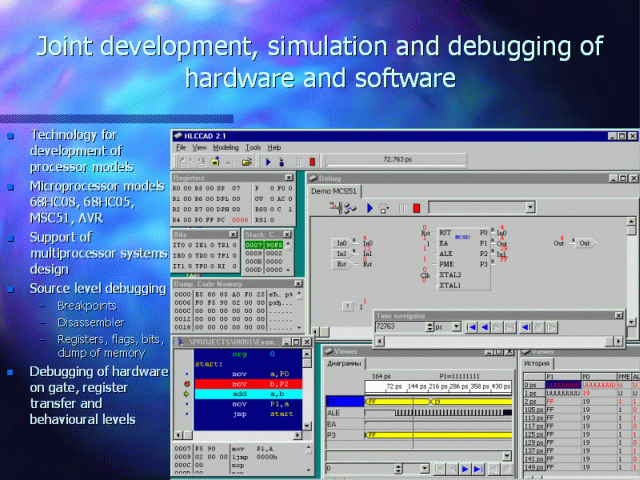
Task: Click the time value field showing 72763
Action: pos(397,327)
